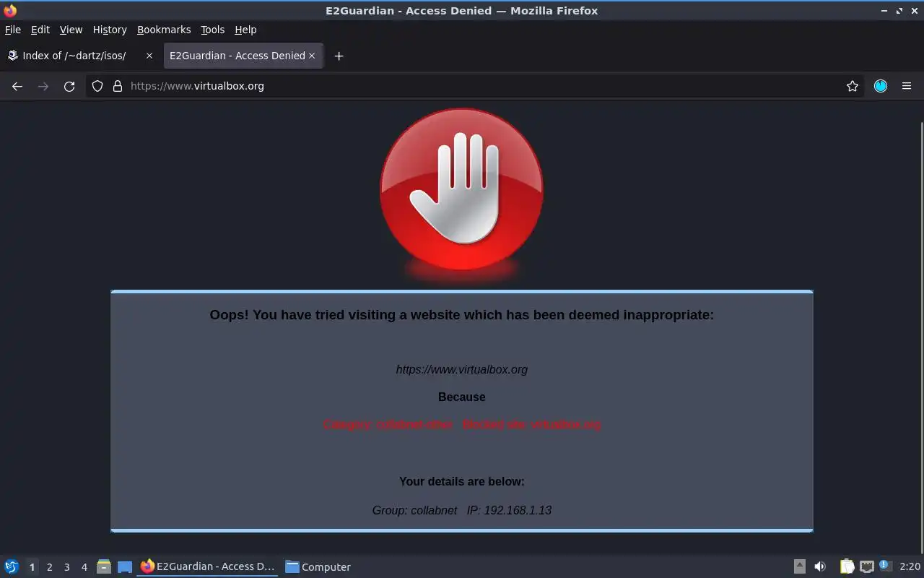
Task: Switch to workspace 3
Action: click(67, 567)
